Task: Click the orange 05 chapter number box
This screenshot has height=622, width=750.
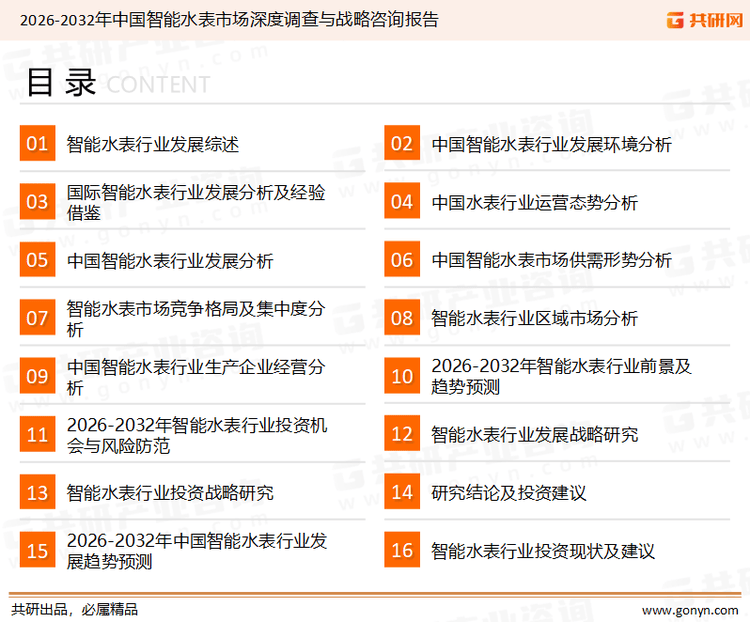Action: [x=37, y=260]
